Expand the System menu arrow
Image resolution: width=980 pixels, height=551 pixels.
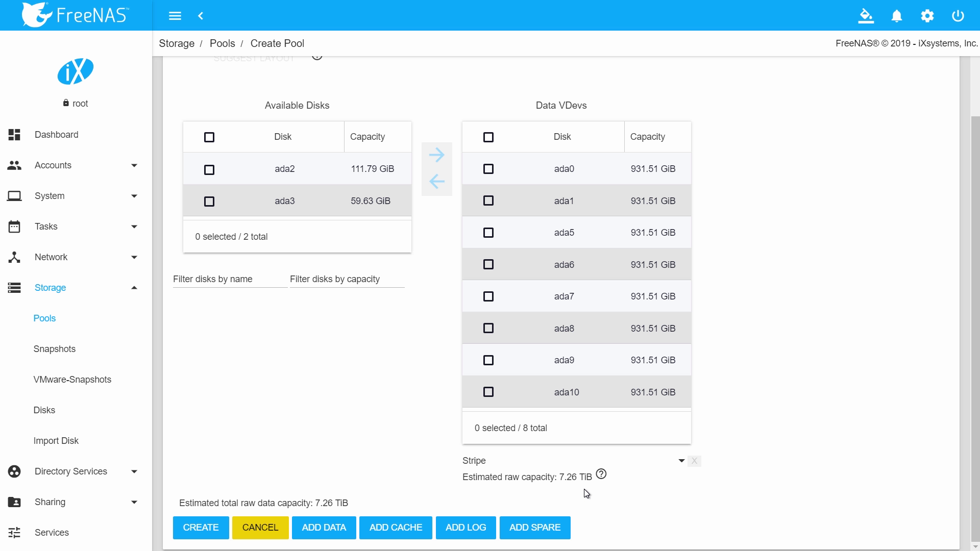pyautogui.click(x=134, y=196)
